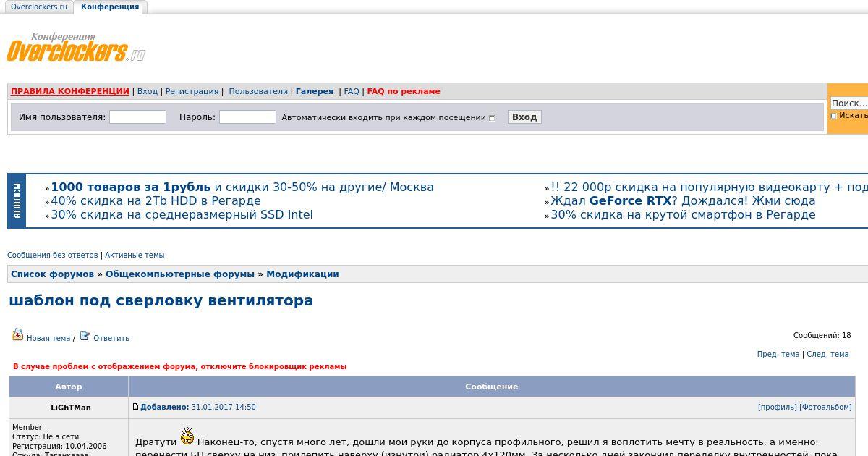This screenshot has width=868, height=456.
Task: Click the reply icon next to Ответить
Action: pos(85,335)
